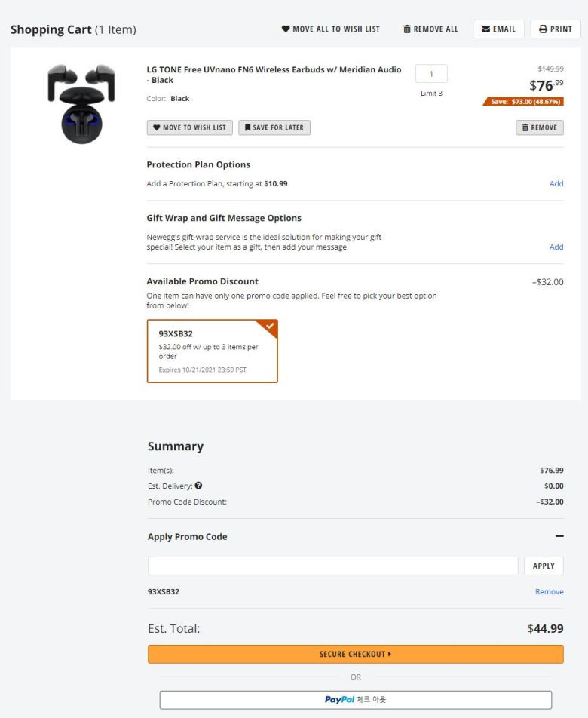Collapse the Apply Promo Code section
The image size is (588, 718).
click(x=559, y=535)
